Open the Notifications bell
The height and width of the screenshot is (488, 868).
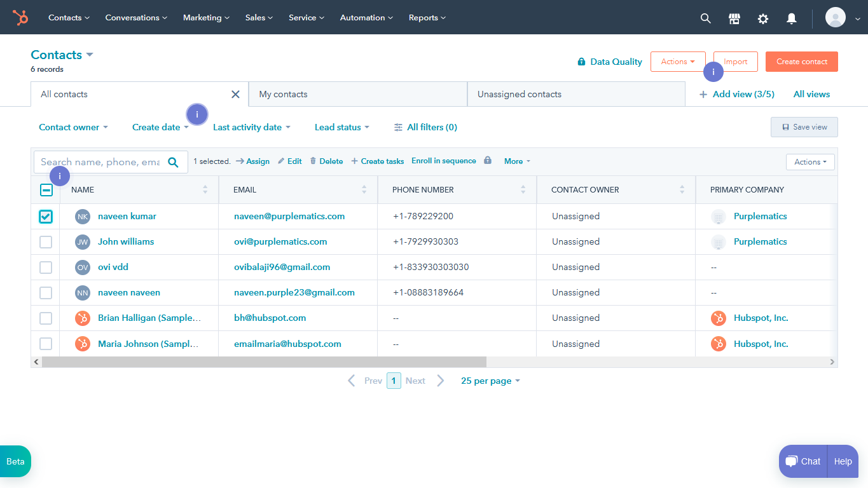pyautogui.click(x=791, y=18)
